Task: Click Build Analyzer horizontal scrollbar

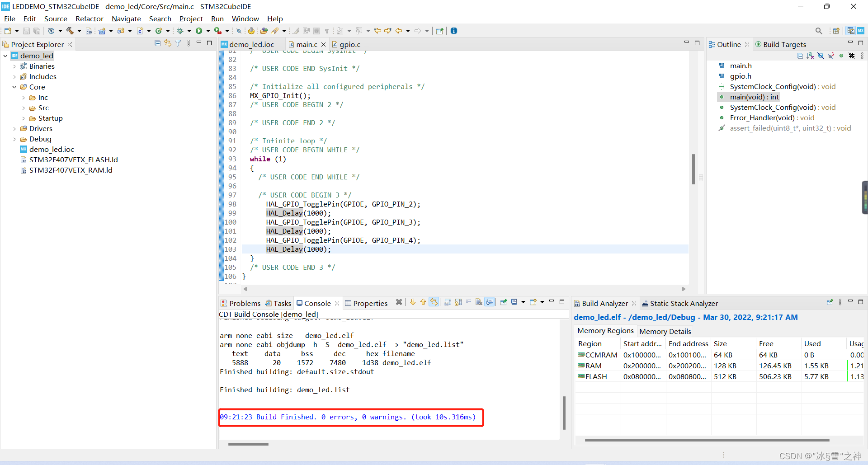Action: click(707, 440)
